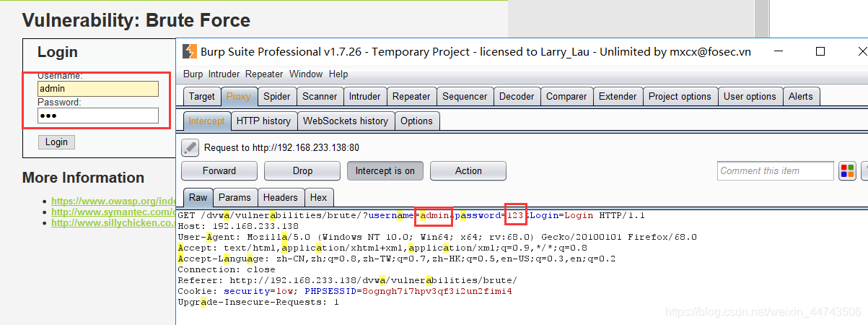
Task: Click the Password field on DVWA page
Action: coord(98,116)
